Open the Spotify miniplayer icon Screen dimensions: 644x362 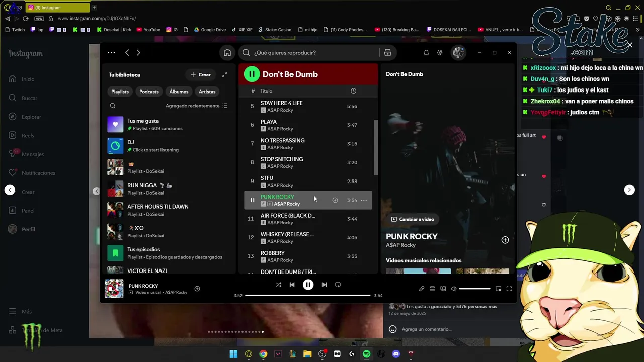point(498,289)
